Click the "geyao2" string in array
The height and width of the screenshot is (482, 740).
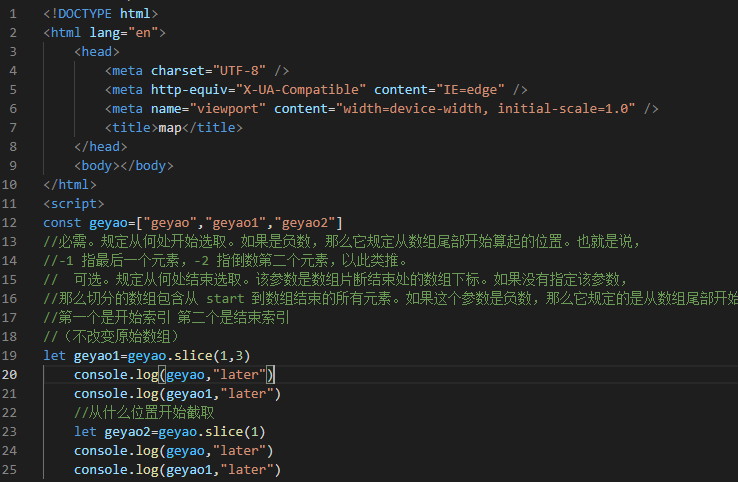[304, 223]
